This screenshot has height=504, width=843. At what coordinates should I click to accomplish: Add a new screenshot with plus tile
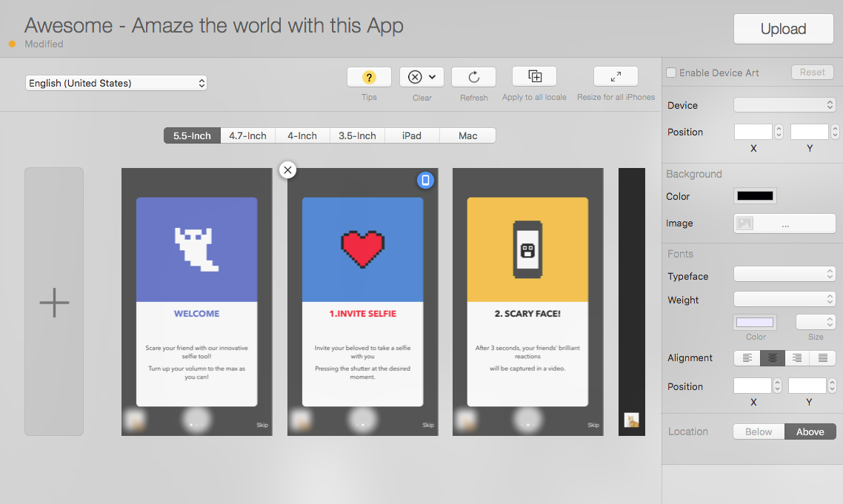[54, 302]
